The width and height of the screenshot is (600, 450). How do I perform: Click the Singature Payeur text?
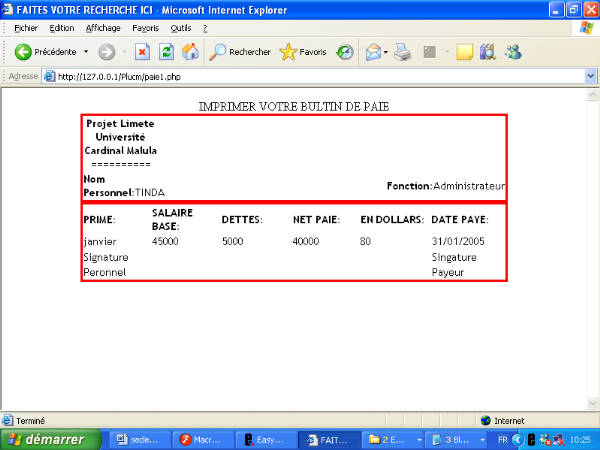point(454,265)
